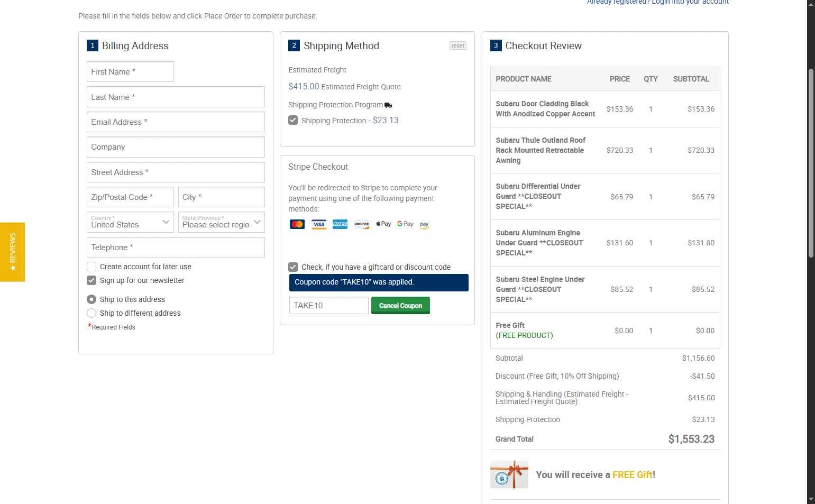Viewport: 815px width, 504px height.
Task: Click the $1,156.60 subtotal value
Action: (698, 358)
